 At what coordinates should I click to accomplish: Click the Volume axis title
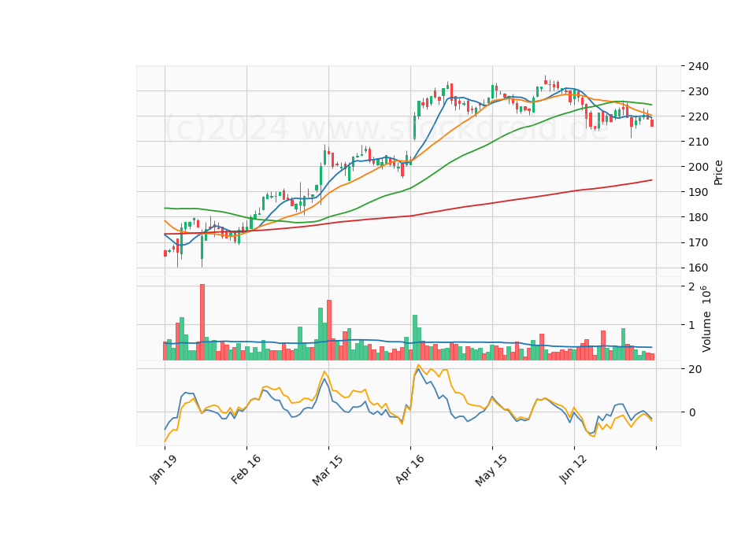(x=706, y=319)
